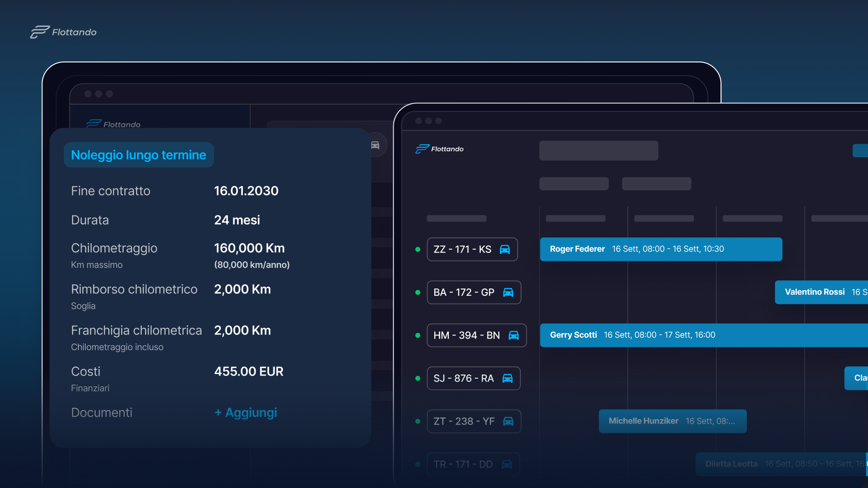The image size is (868, 488).
Task: Add a document via + Aggiungi
Action: pos(246,413)
